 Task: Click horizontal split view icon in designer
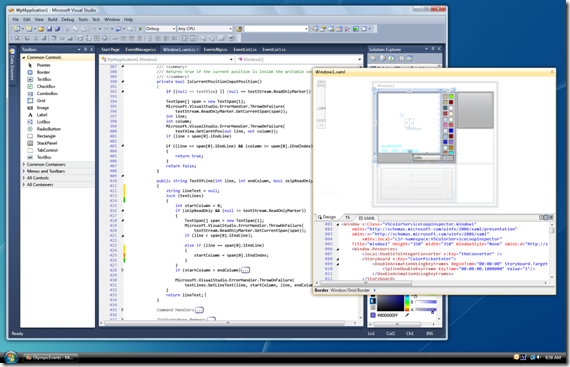tap(546, 217)
